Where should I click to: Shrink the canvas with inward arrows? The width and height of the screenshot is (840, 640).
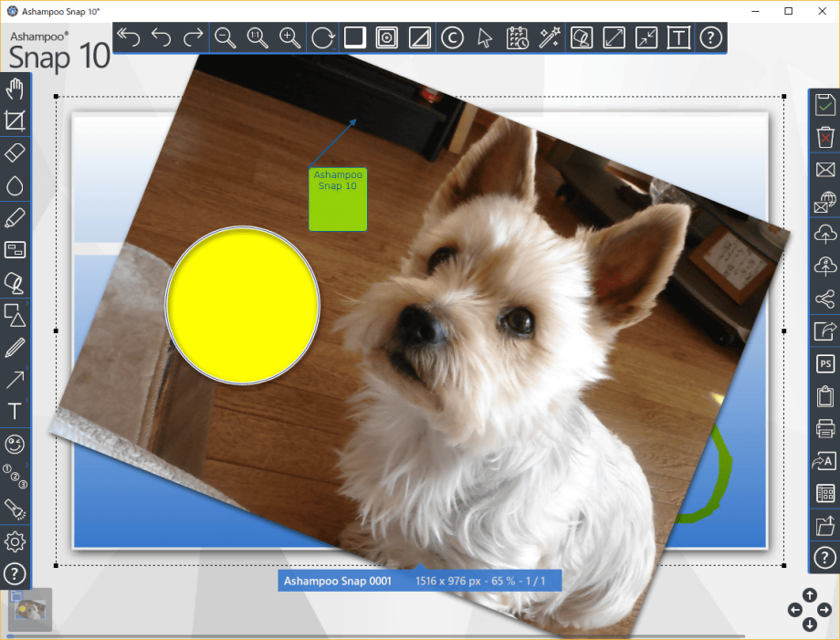[646, 37]
